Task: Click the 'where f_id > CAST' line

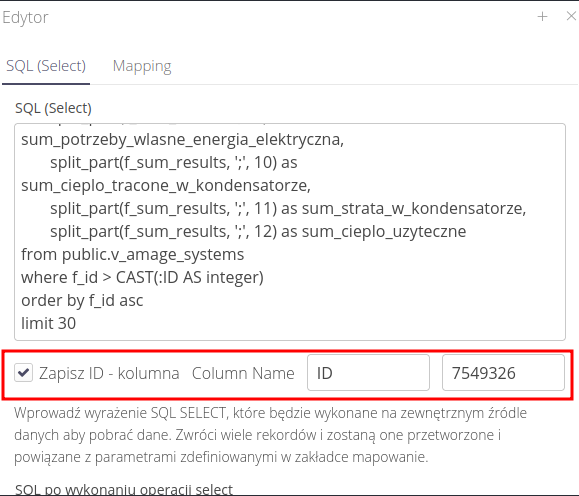Action: [x=142, y=277]
